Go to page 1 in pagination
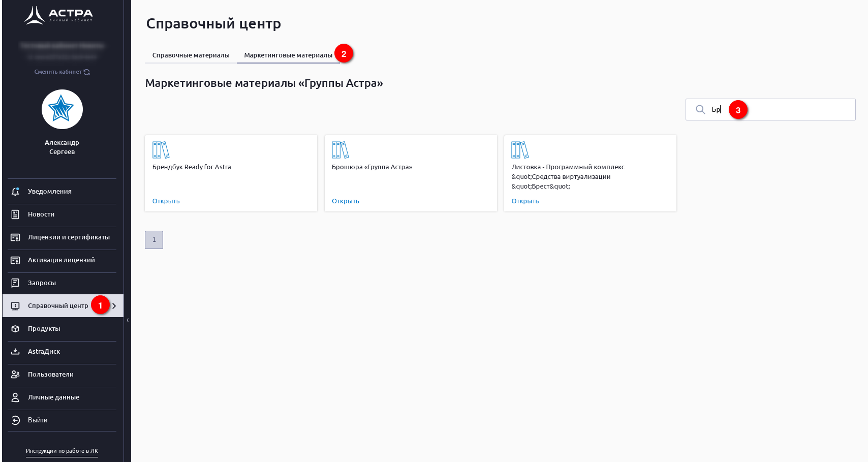Screen dimensions: 868x462 [154, 240]
